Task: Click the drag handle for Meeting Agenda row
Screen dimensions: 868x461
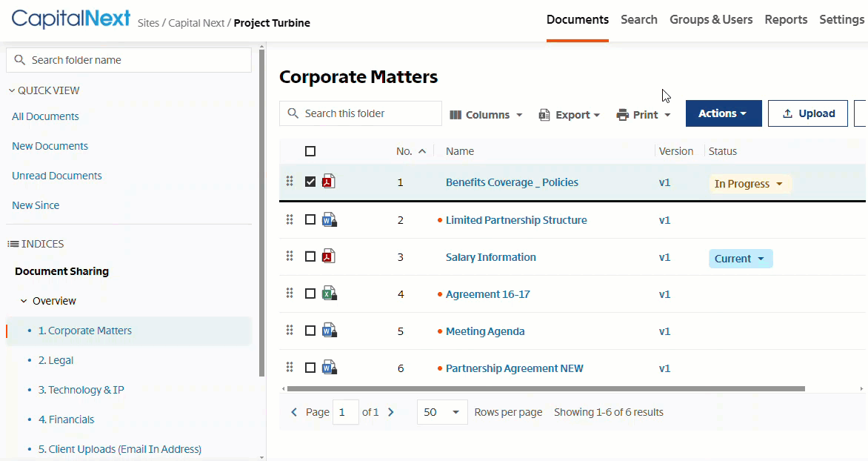Action: 290,331
